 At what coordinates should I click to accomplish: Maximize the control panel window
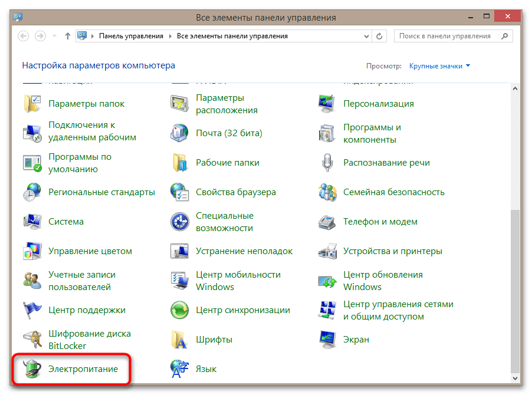coord(487,17)
